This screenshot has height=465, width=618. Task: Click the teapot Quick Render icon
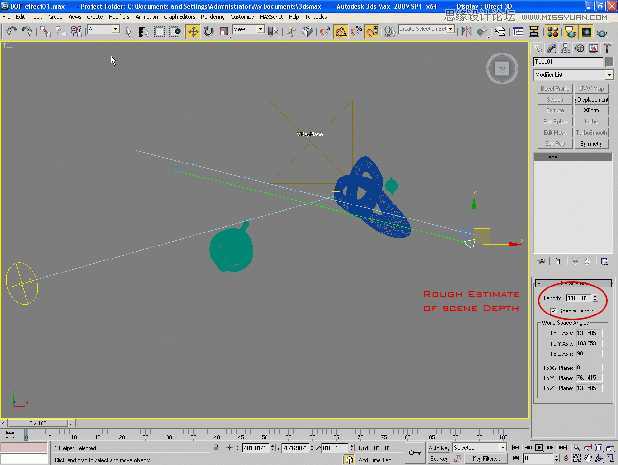[602, 32]
